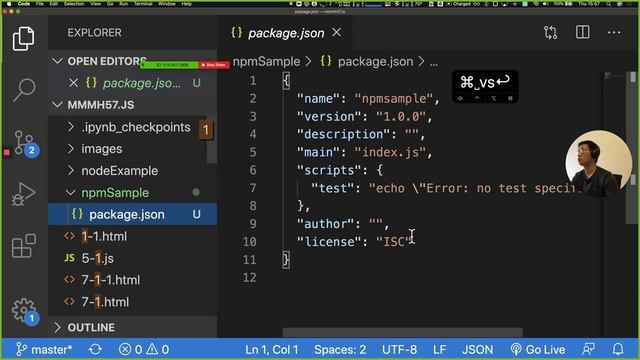640x360 pixels.
Task: Change indentation via Spaces: 2
Action: 340,349
